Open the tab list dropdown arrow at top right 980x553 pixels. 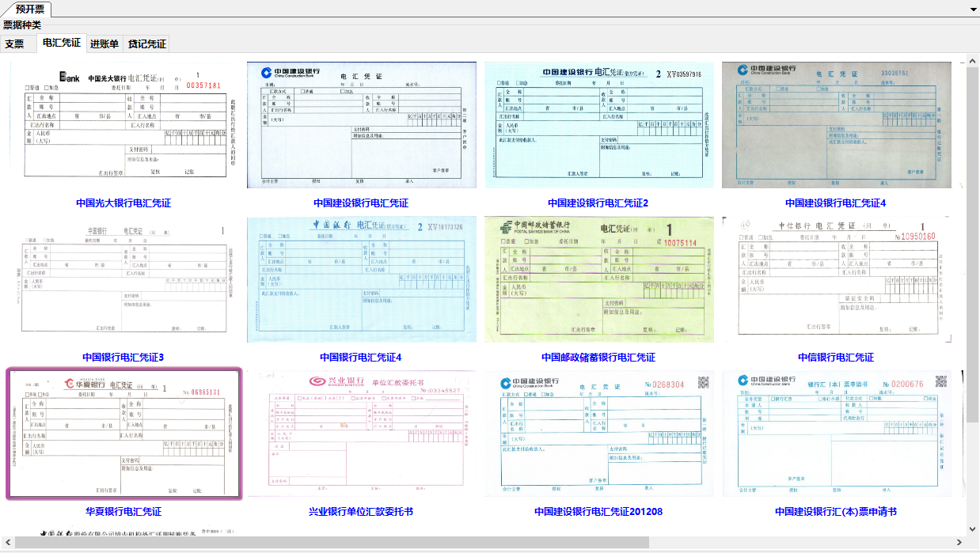974,9
